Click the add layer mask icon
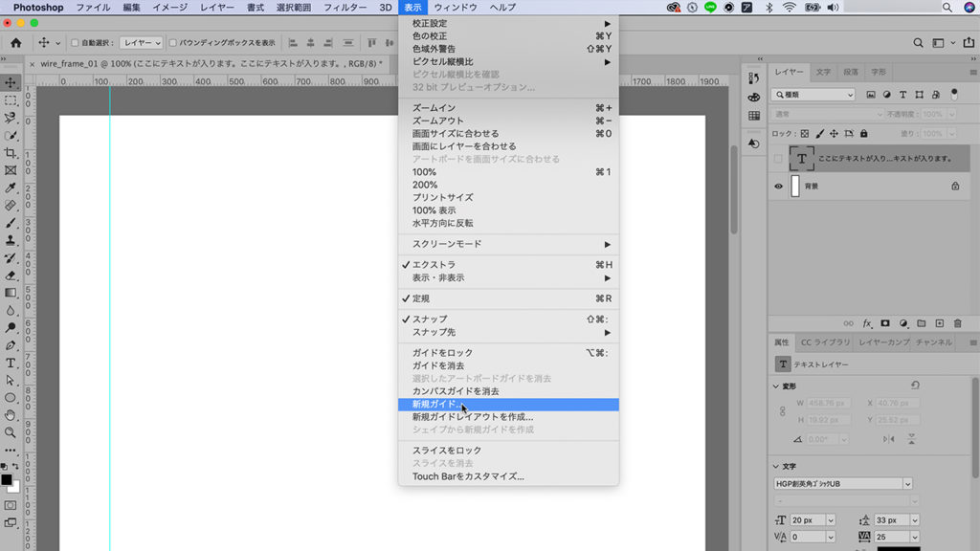 pos(885,323)
